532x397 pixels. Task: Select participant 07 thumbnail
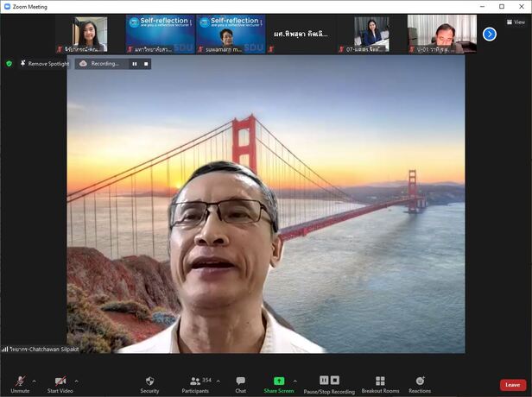pyautogui.click(x=371, y=34)
